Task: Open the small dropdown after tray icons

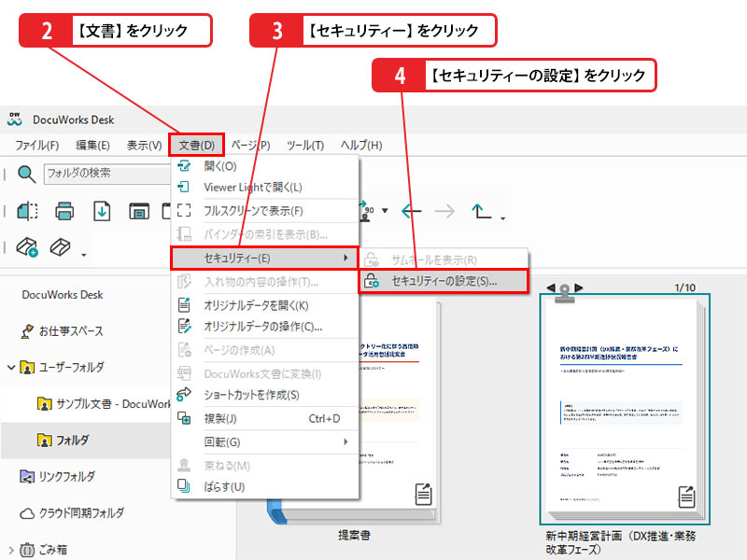Action: (x=84, y=255)
